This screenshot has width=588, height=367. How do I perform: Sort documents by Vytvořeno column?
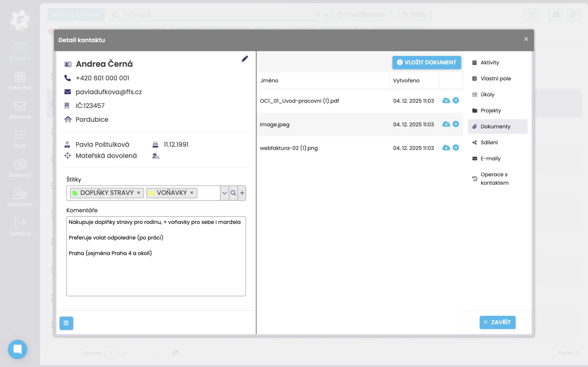pos(406,81)
